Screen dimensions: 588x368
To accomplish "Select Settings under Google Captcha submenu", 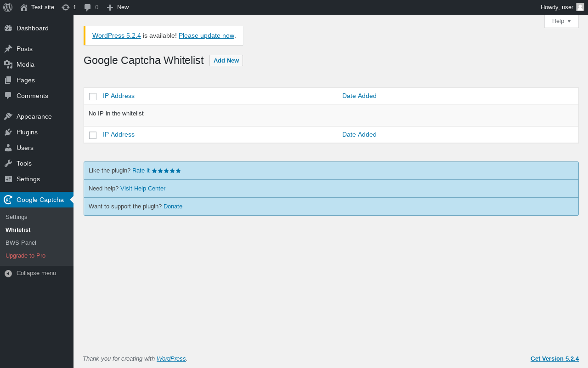I will pos(17,217).
